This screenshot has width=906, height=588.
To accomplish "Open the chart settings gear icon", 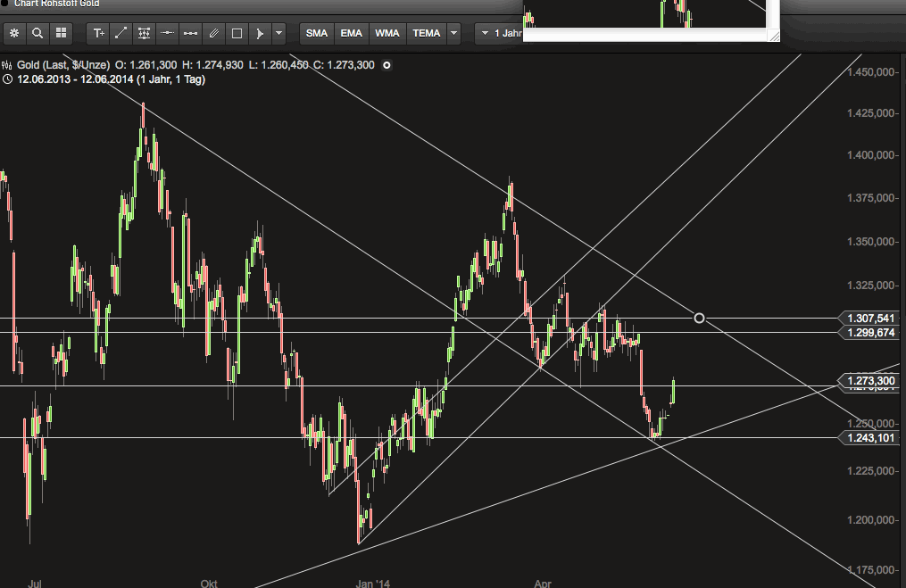I will pyautogui.click(x=14, y=33).
